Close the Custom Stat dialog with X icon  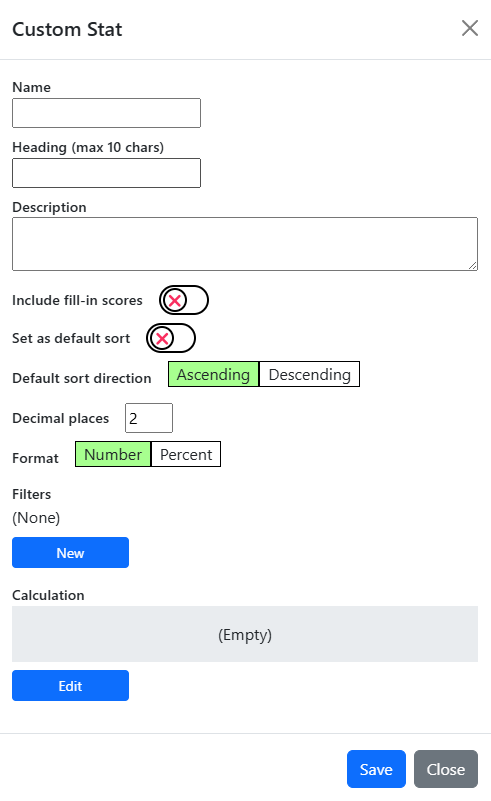(x=470, y=29)
